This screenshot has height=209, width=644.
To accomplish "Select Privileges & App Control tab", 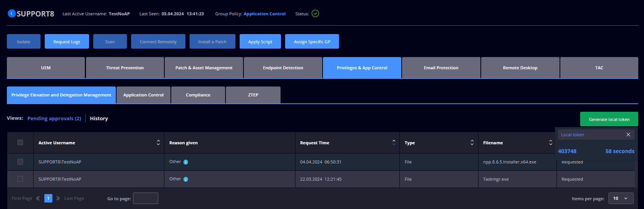I will tap(362, 68).
